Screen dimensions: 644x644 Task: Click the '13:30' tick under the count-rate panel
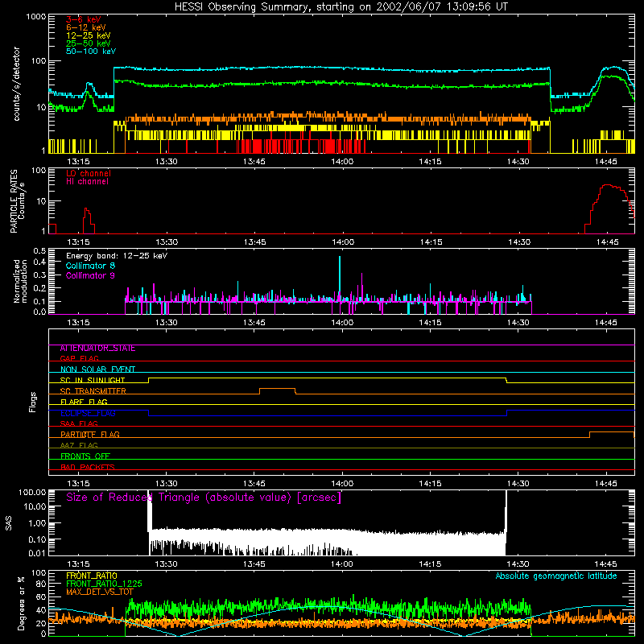167,162
